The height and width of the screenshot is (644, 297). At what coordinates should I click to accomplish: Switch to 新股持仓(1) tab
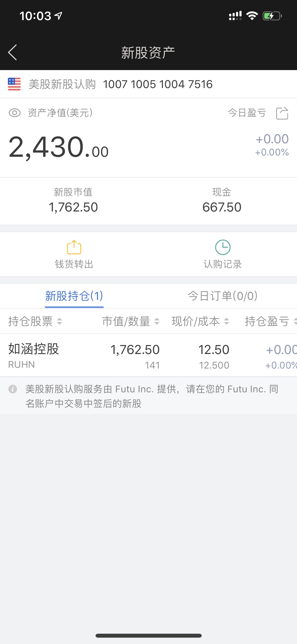coord(74,296)
